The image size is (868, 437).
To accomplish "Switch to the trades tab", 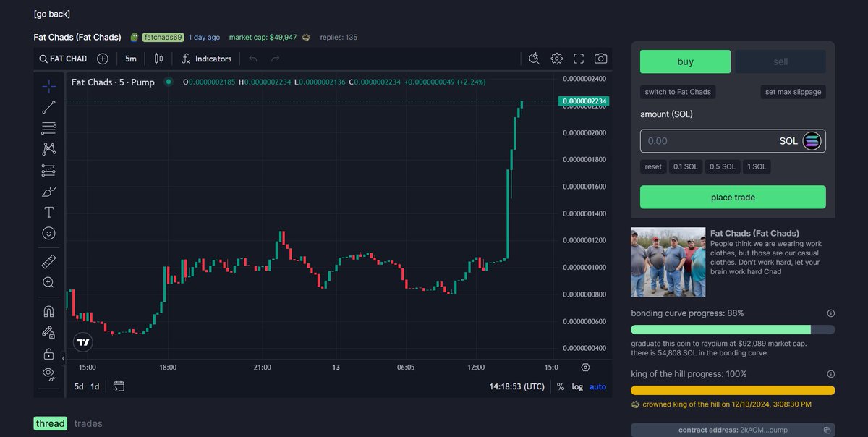I will tap(88, 423).
